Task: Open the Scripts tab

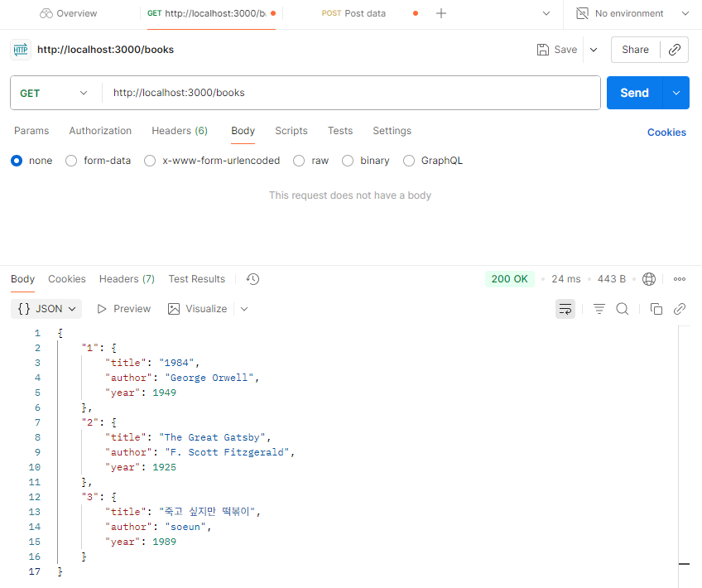Action: (291, 131)
